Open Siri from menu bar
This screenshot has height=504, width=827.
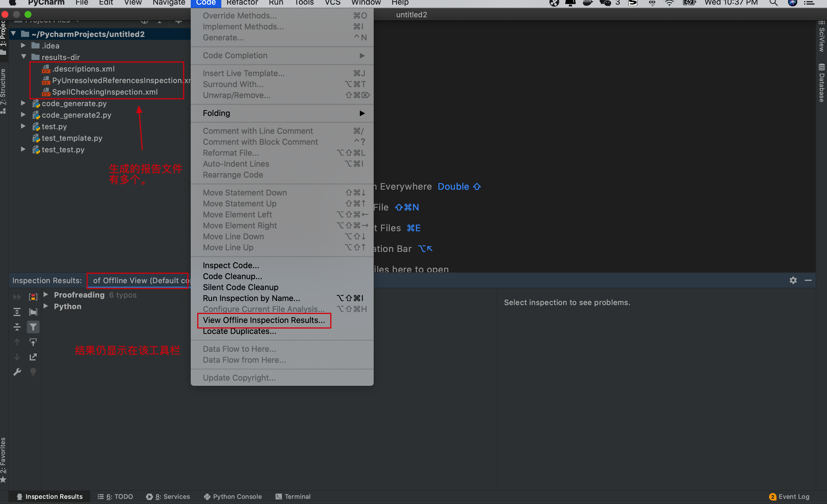[x=793, y=3]
